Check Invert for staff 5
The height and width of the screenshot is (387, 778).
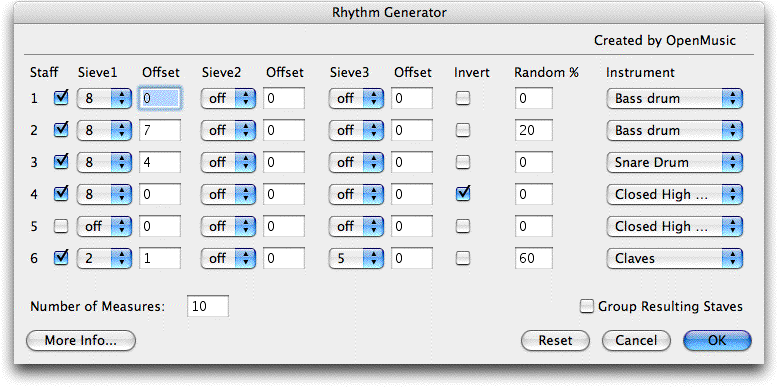tap(463, 227)
